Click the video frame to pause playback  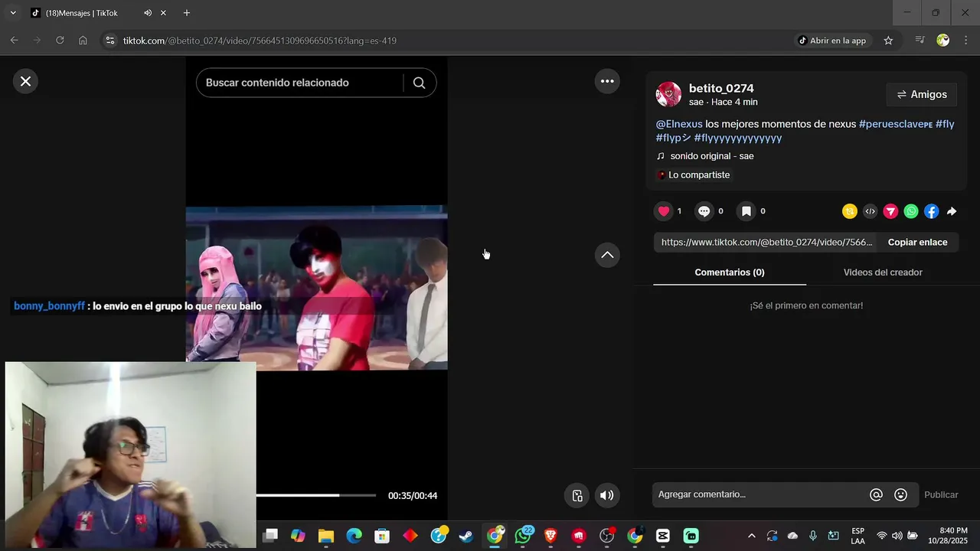click(x=316, y=288)
